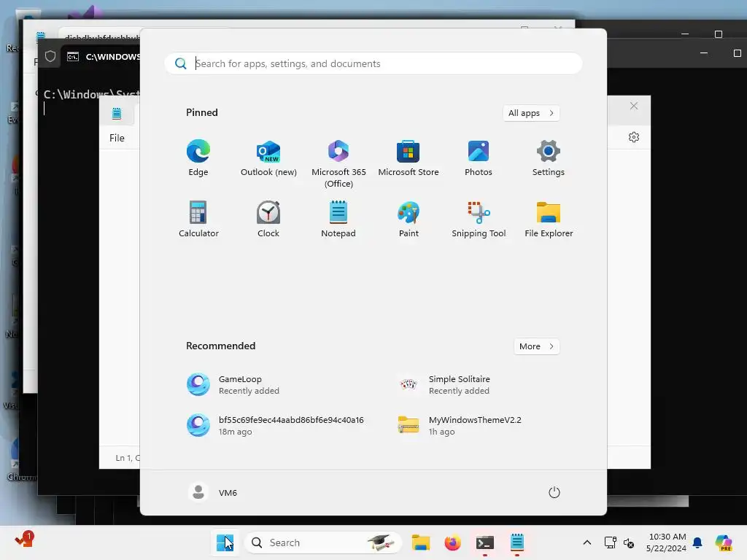Switch to Notepad on the taskbar

click(x=517, y=542)
